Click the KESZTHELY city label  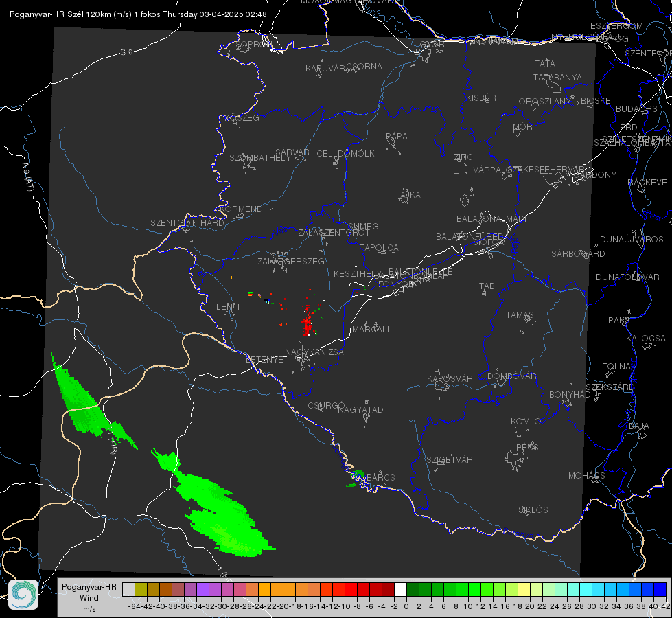357,273
